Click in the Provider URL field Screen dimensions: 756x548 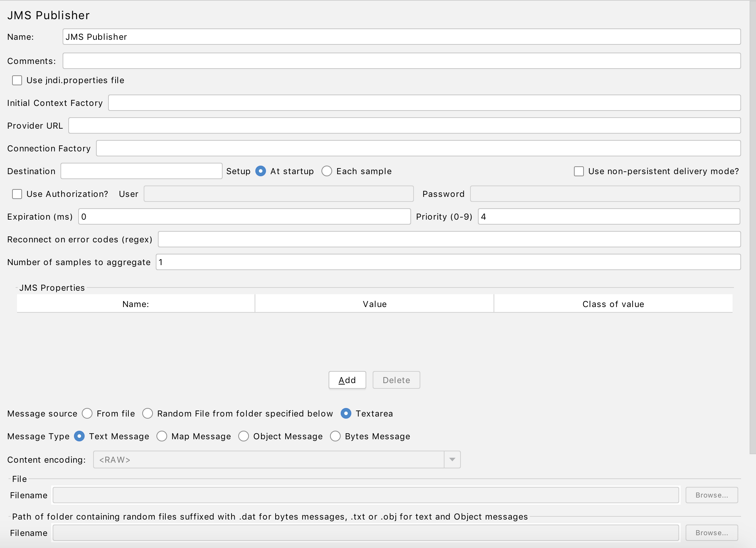tap(404, 126)
